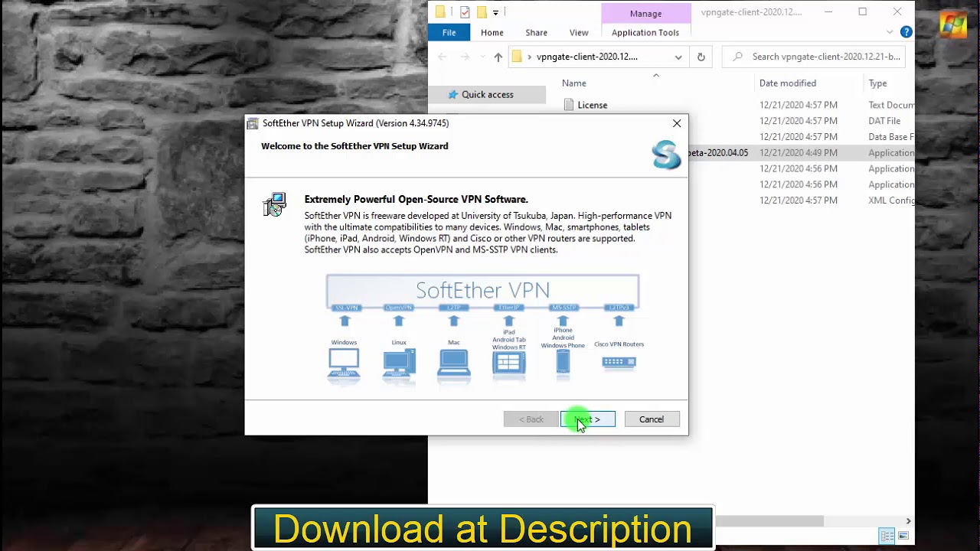The width and height of the screenshot is (980, 551).
Task: Cancel the SoftEther VPN Setup Wizard
Action: [652, 419]
